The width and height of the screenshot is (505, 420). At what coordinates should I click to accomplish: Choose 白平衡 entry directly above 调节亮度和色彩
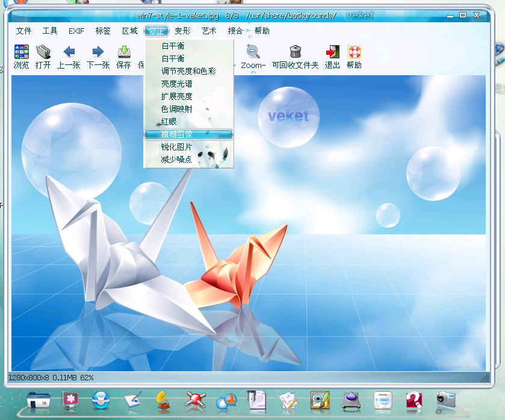[x=189, y=58]
